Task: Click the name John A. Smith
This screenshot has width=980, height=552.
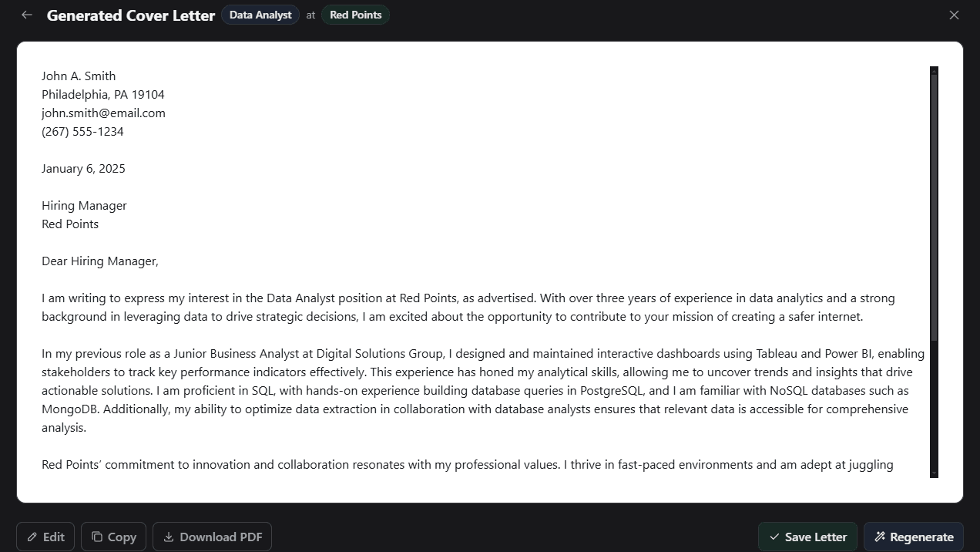Action: pyautogui.click(x=79, y=76)
